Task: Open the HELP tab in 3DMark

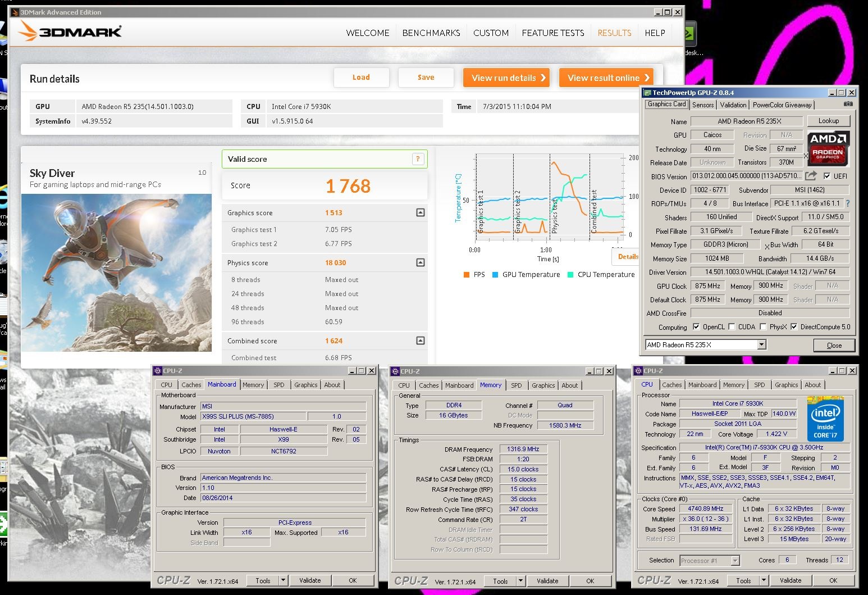Action: pos(655,33)
